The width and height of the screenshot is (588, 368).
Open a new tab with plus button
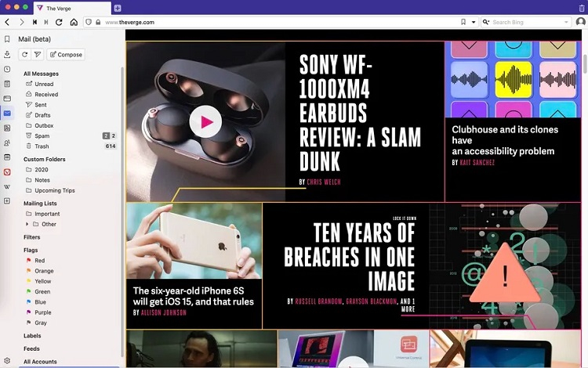click(118, 8)
